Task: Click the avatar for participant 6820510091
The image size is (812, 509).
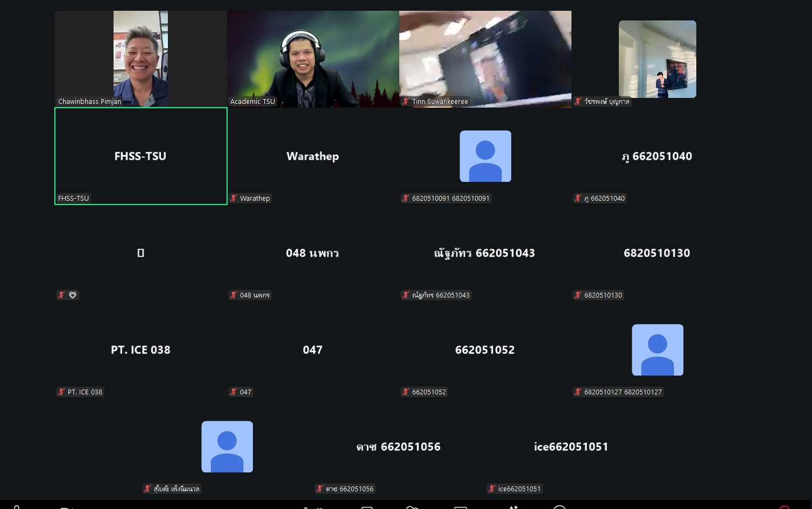Action: pos(485,156)
